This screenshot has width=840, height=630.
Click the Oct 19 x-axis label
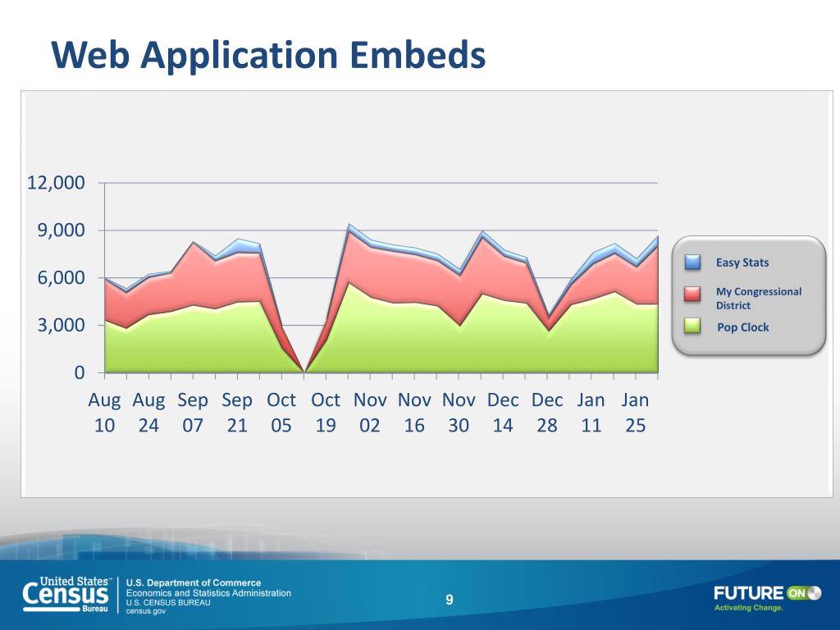(x=326, y=413)
